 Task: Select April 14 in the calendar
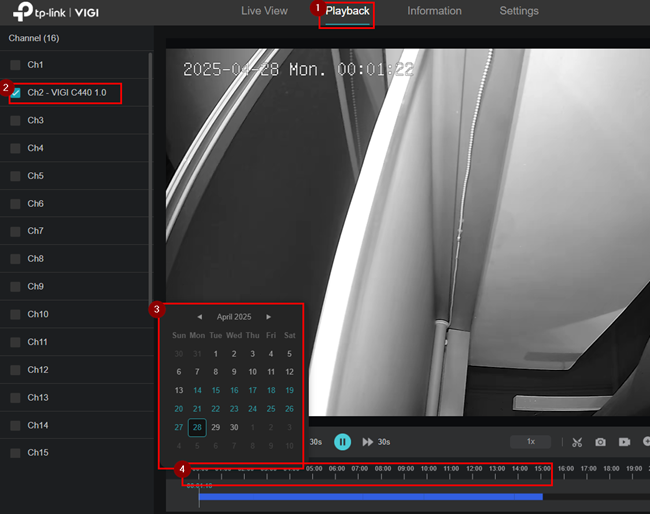click(197, 390)
